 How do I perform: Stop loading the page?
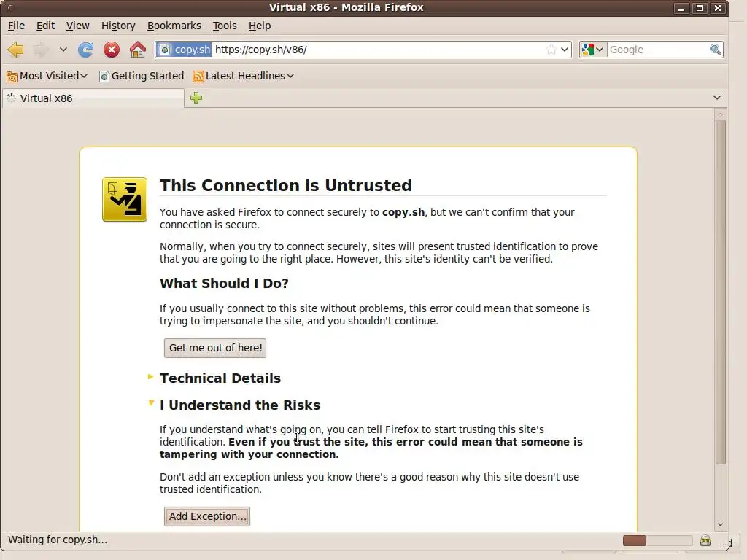pos(112,50)
